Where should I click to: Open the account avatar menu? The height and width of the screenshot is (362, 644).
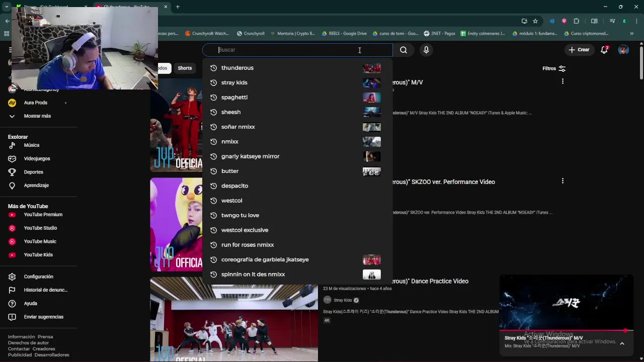623,50
